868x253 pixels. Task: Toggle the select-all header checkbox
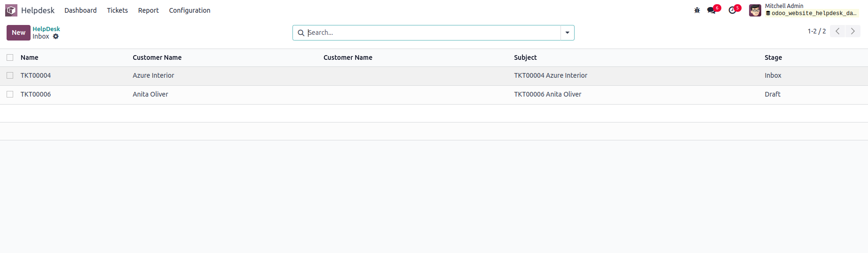click(x=10, y=57)
